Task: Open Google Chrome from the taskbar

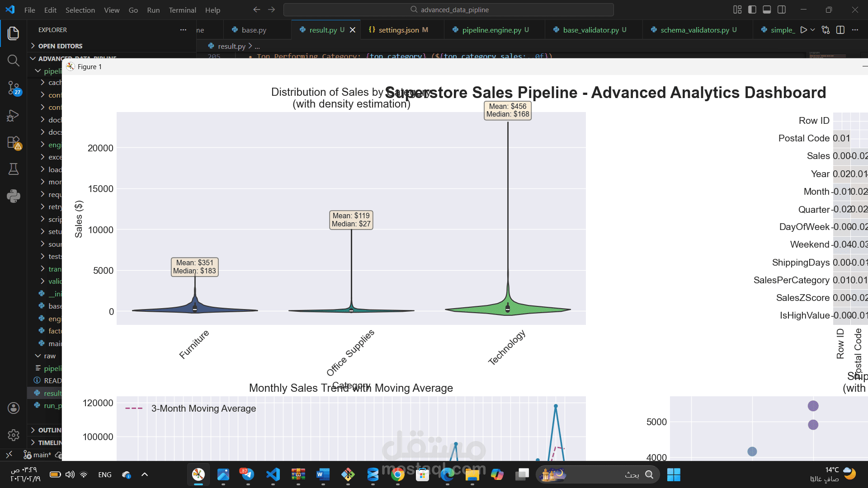Action: click(398, 474)
